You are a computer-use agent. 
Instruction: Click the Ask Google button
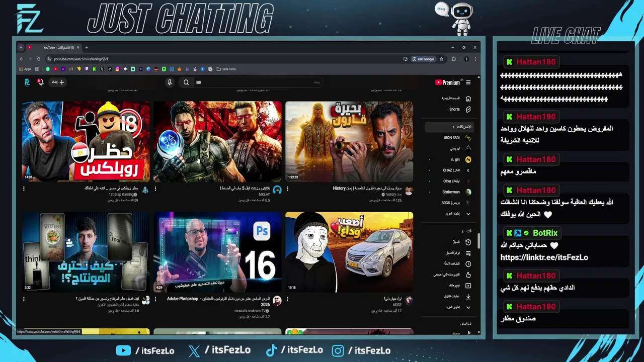(423, 59)
